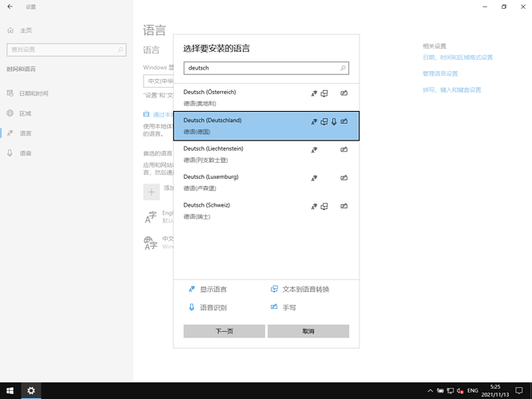Click text-to-speech icon on Deutsch (Schweiz) row
Screen dimensions: 532x399
(324, 207)
